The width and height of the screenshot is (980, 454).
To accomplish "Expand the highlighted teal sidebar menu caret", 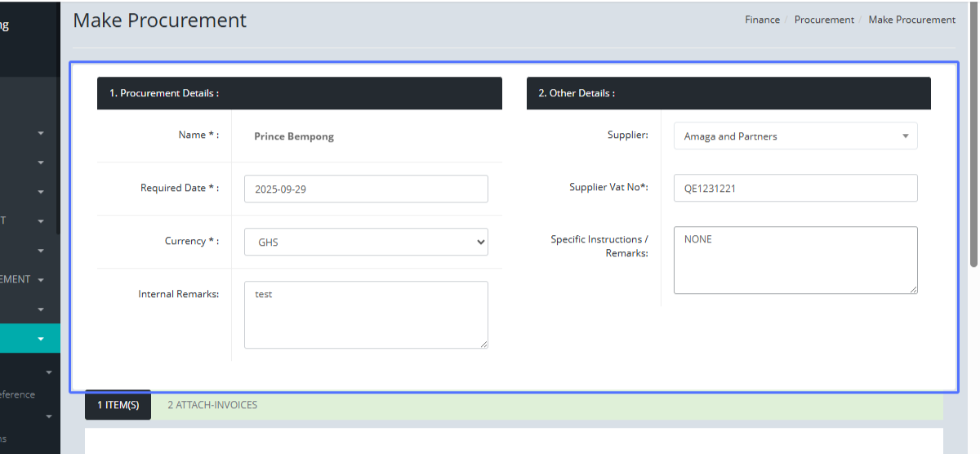I will point(40,339).
